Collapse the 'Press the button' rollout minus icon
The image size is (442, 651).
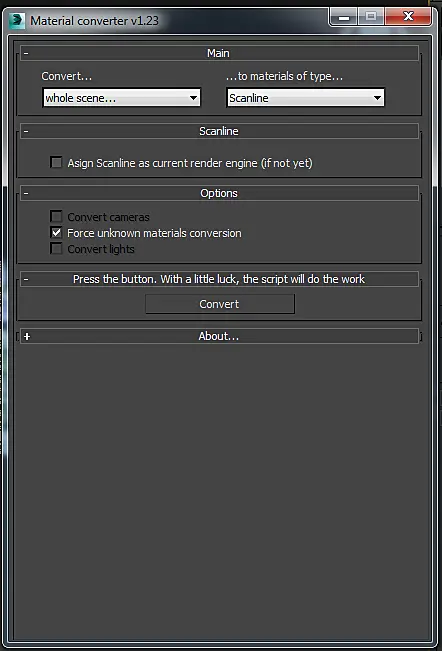(x=26, y=279)
